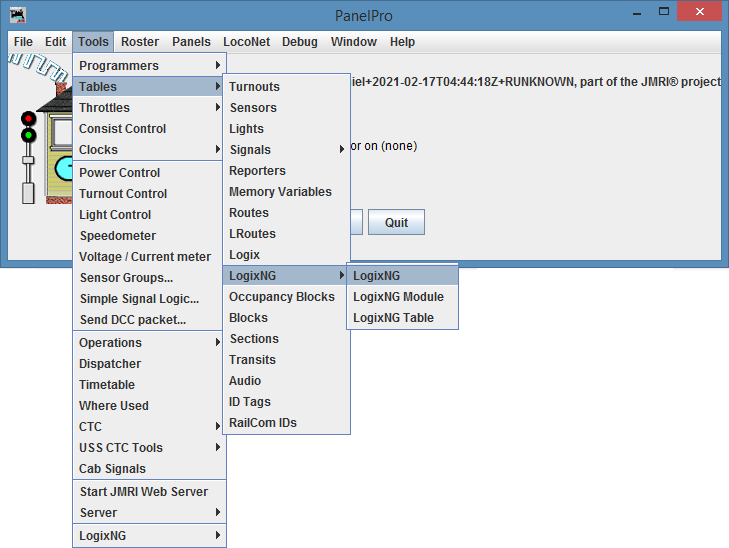This screenshot has height=548, width=729.
Task: Open the Memory Variables table
Action: tap(286, 191)
